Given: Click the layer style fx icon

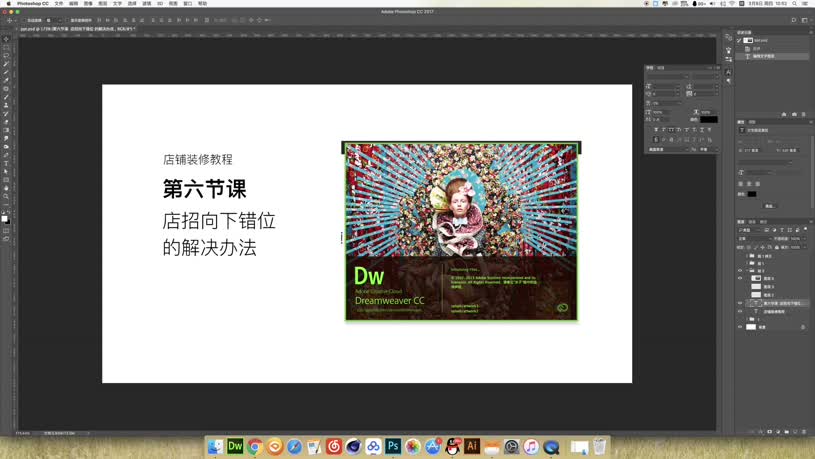Looking at the screenshot, I should [x=760, y=431].
